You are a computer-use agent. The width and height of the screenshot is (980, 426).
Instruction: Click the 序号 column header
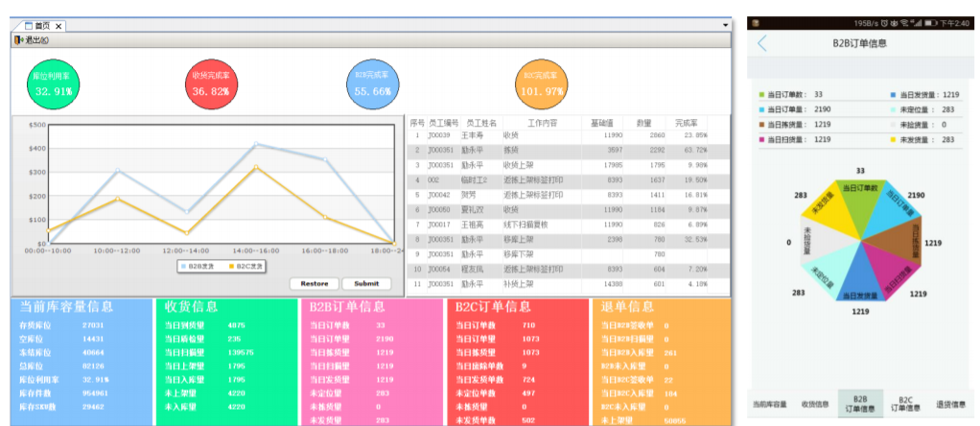pos(417,123)
